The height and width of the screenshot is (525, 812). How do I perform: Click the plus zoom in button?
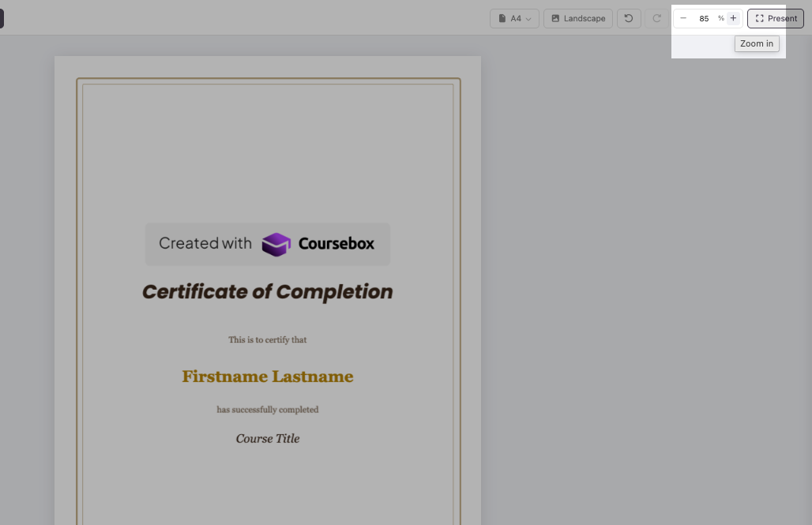[x=733, y=18]
